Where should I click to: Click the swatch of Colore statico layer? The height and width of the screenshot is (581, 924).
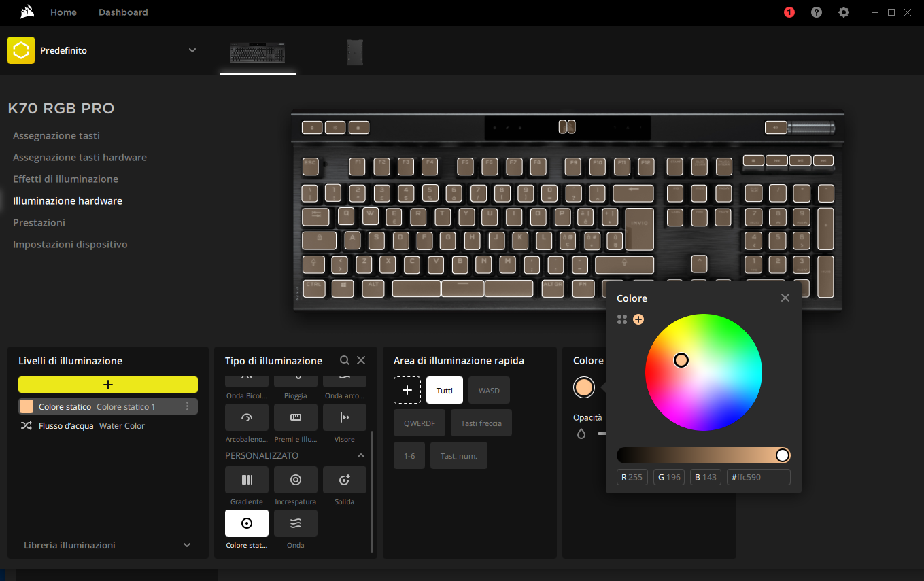tap(27, 406)
